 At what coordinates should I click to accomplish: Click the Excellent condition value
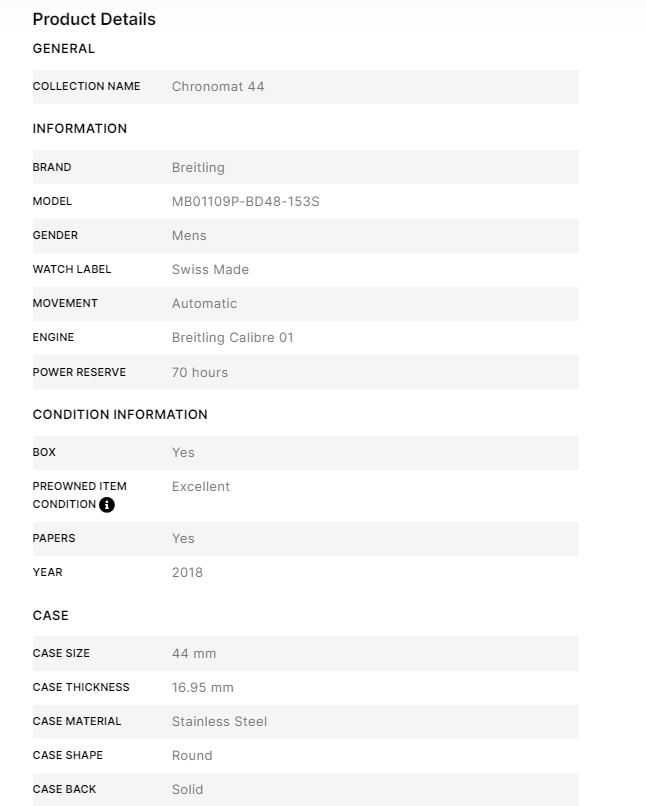(201, 487)
